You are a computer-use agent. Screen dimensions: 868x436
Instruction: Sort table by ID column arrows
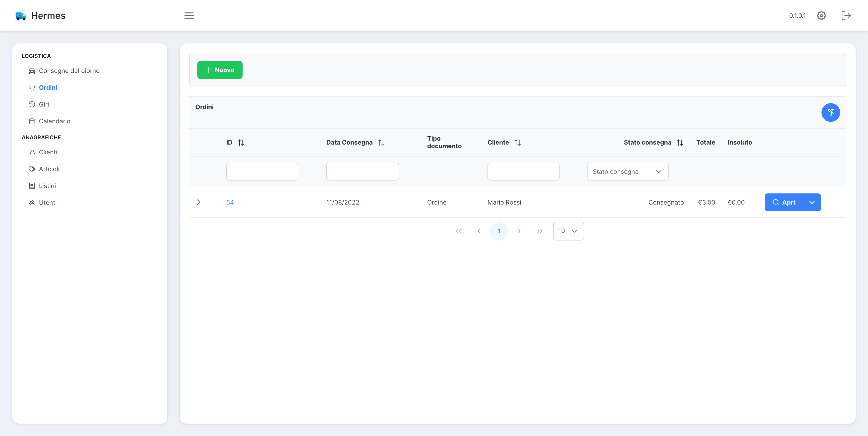click(241, 143)
